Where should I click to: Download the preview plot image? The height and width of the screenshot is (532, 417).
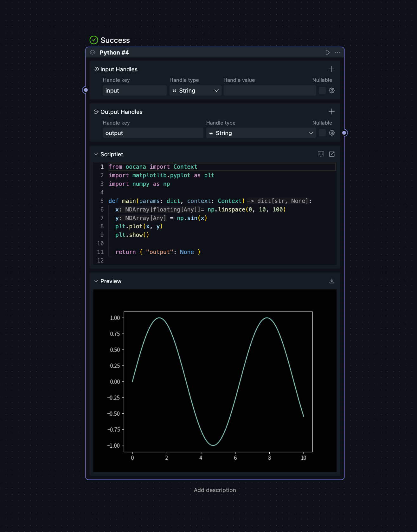click(x=332, y=281)
